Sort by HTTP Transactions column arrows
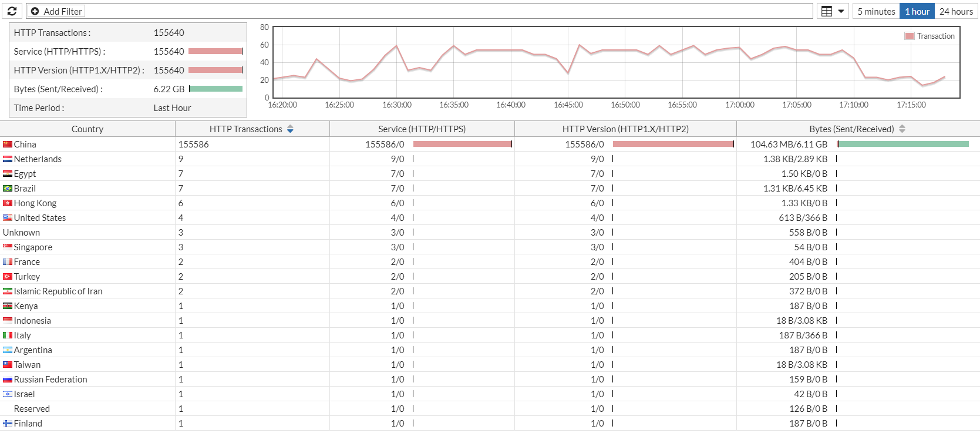 coord(290,129)
